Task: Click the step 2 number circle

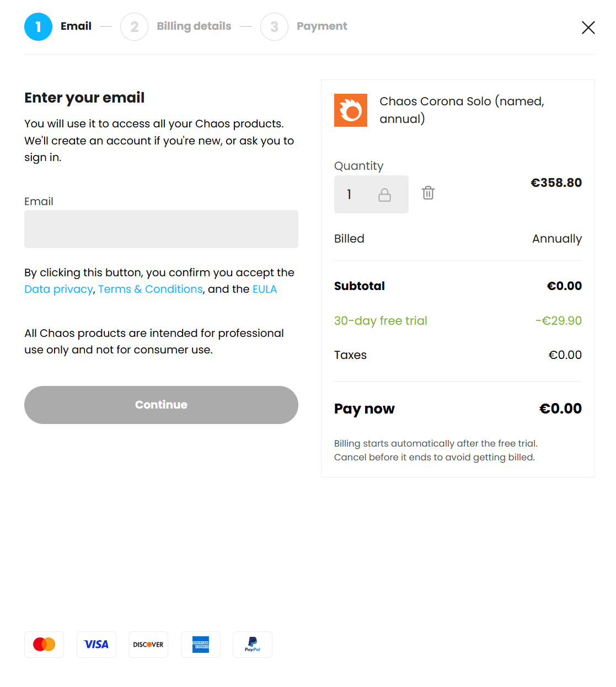Action: pos(134,26)
